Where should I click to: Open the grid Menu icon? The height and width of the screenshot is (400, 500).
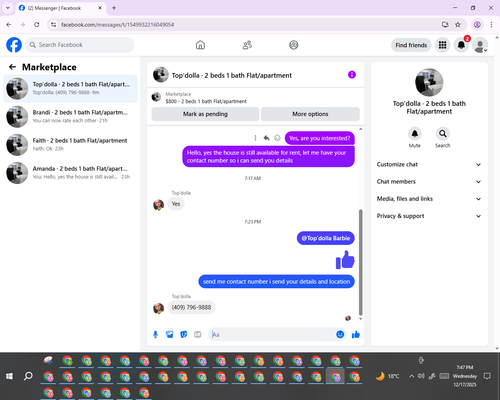click(x=442, y=45)
